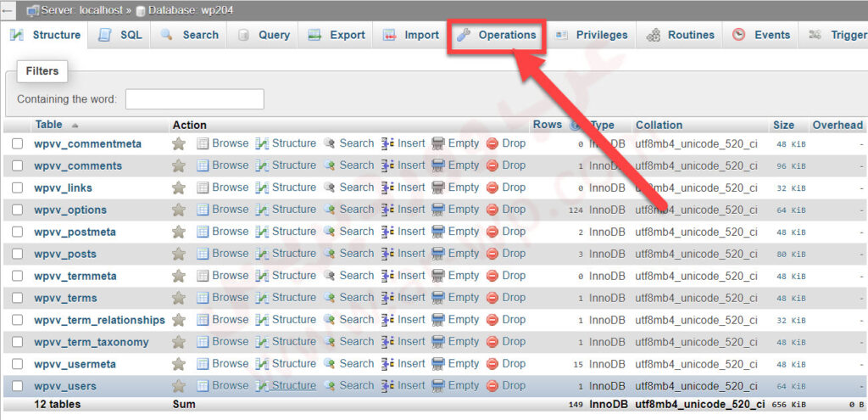Screen dimensions: 868x420
Task: Open the wpvv_term_taxonomy table link
Action: (x=92, y=342)
